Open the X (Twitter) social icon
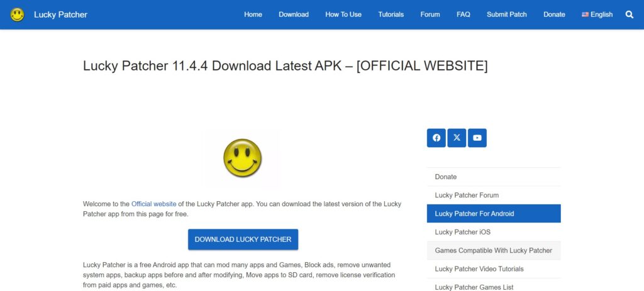The height and width of the screenshot is (291, 644). click(457, 138)
